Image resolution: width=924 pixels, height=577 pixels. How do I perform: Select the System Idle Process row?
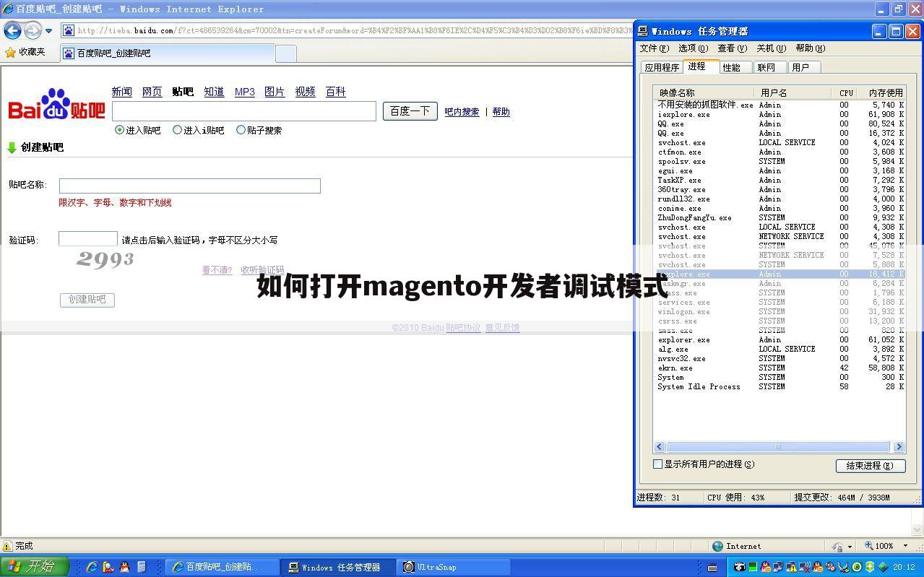[780, 386]
